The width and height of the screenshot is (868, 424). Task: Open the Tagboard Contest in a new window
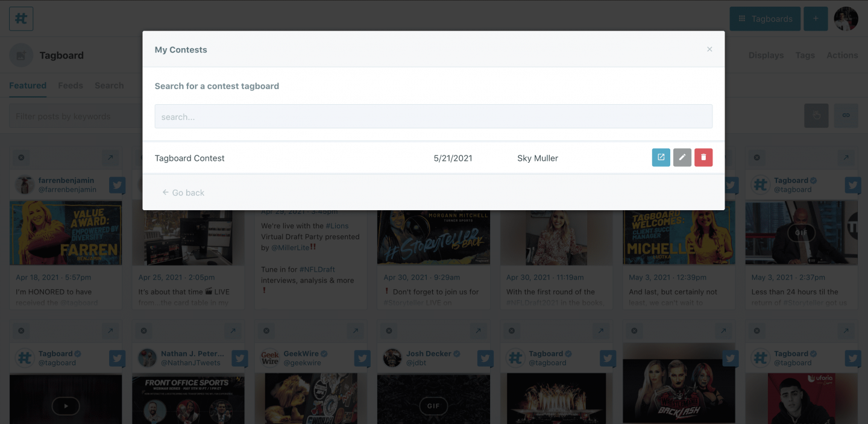[x=661, y=157]
